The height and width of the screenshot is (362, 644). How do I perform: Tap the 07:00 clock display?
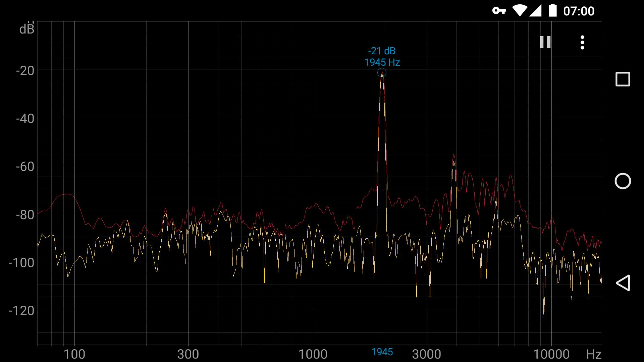point(579,11)
